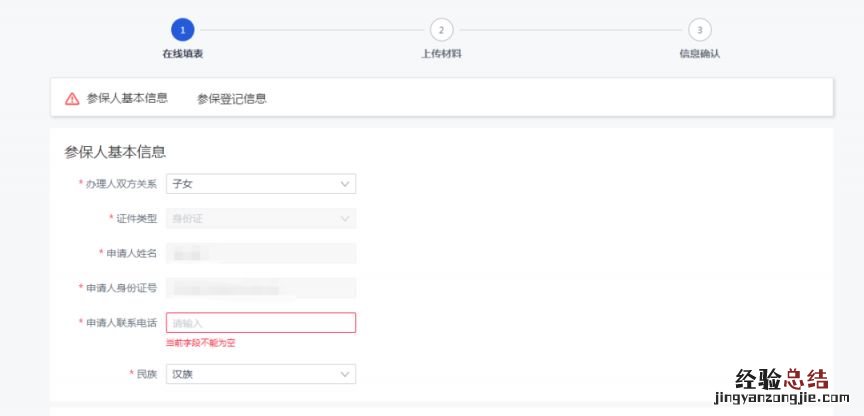
Task: Click the red 当前字段不能为空 error message
Action: [201, 343]
